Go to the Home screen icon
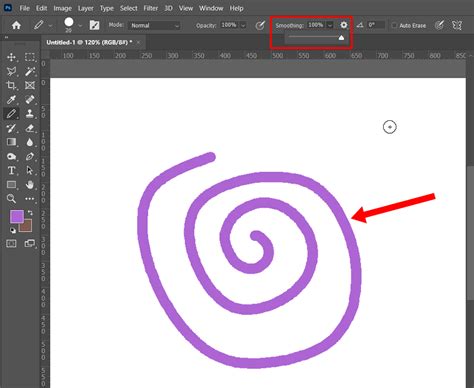 16,25
